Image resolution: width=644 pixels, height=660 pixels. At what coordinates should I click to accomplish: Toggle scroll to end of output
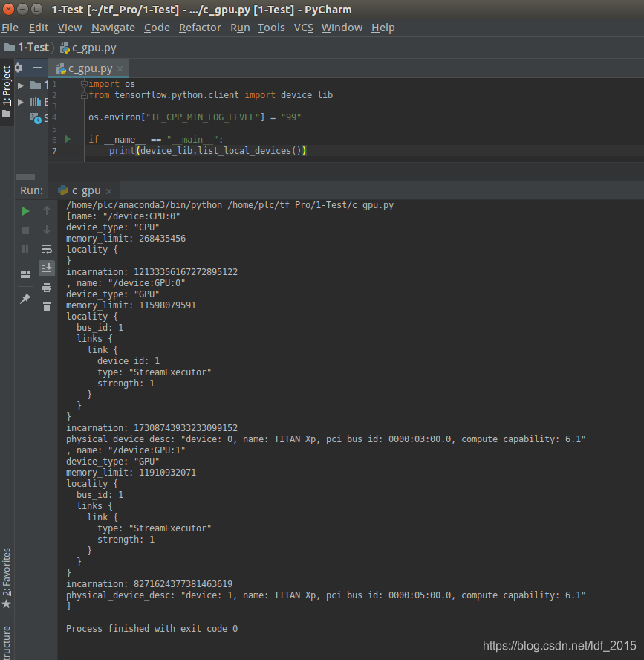click(47, 268)
